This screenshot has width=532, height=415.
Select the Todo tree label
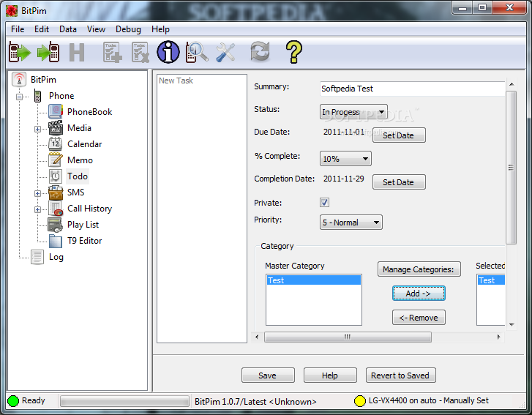tap(78, 176)
